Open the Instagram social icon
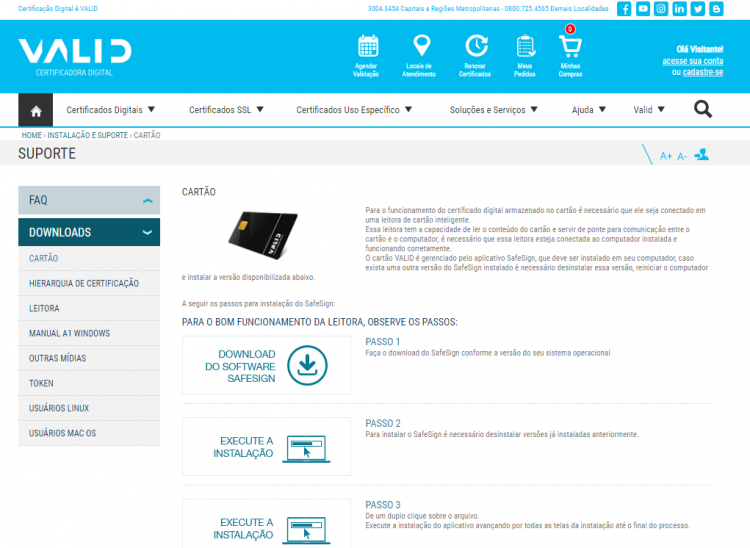 click(x=661, y=9)
